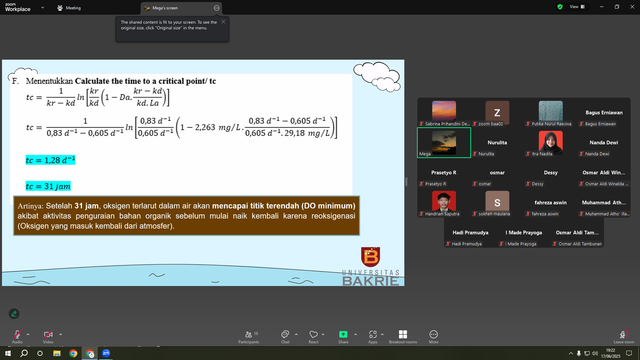
Task: Open the React emoji menu
Action: [x=313, y=337]
